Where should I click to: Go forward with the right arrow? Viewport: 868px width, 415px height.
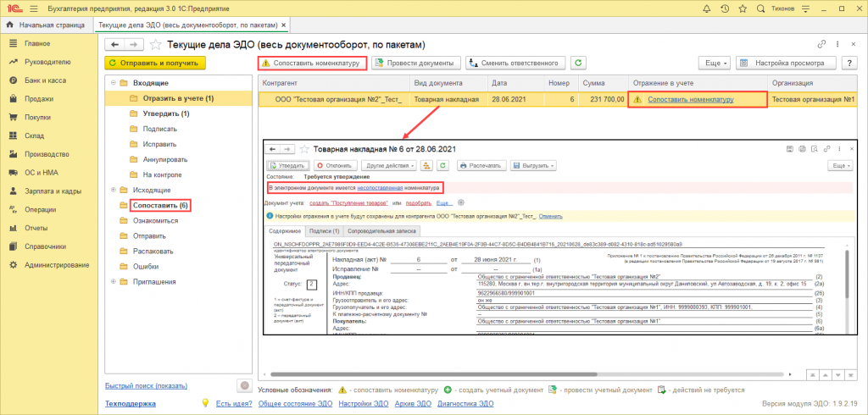[134, 44]
